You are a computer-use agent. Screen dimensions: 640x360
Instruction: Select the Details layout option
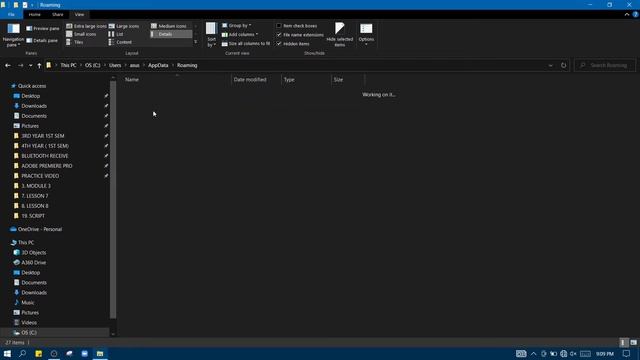click(171, 34)
